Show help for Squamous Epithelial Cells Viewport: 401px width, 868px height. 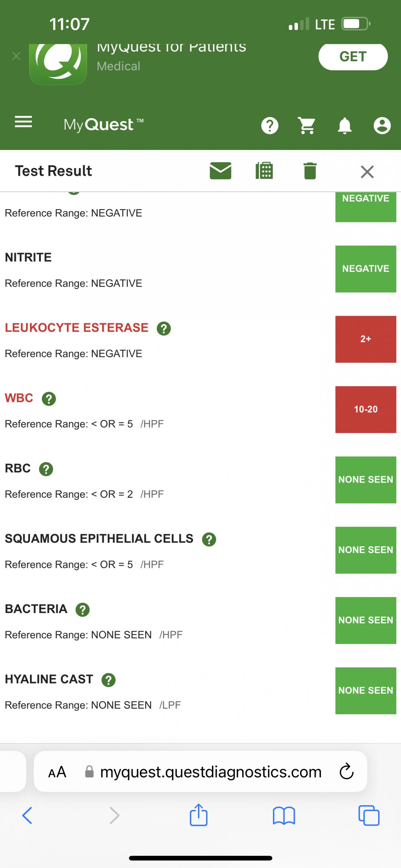[209, 539]
